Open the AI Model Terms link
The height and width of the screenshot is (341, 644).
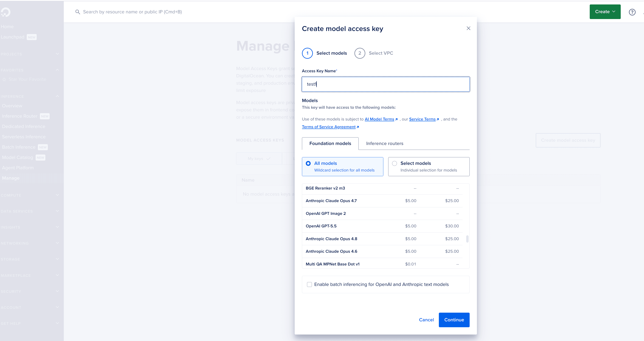pyautogui.click(x=381, y=119)
